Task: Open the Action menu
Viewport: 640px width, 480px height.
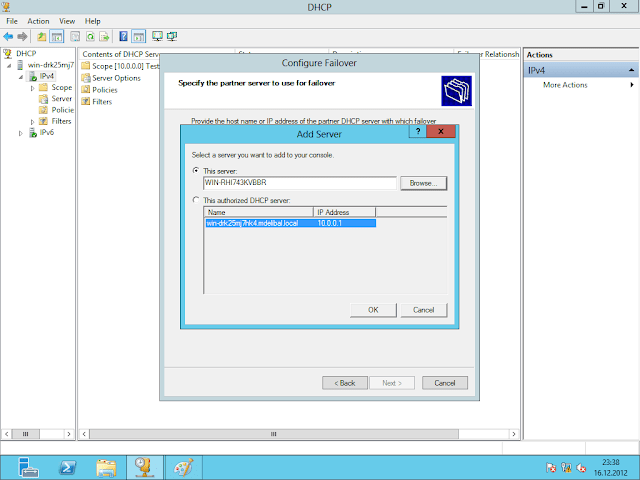Action: click(x=38, y=21)
